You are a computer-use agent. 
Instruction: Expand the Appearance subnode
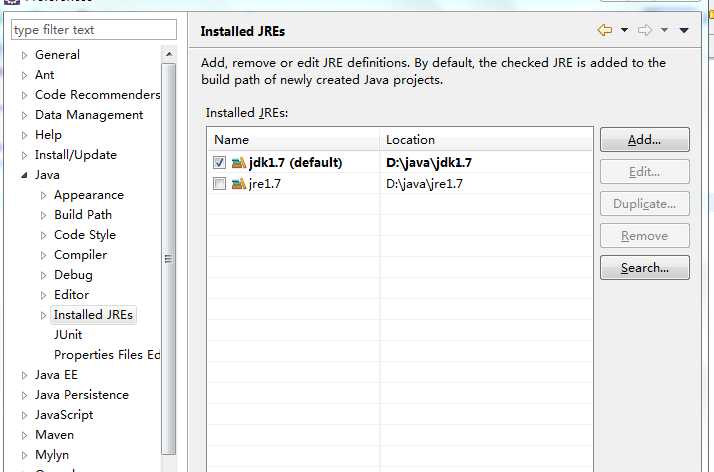(x=43, y=195)
